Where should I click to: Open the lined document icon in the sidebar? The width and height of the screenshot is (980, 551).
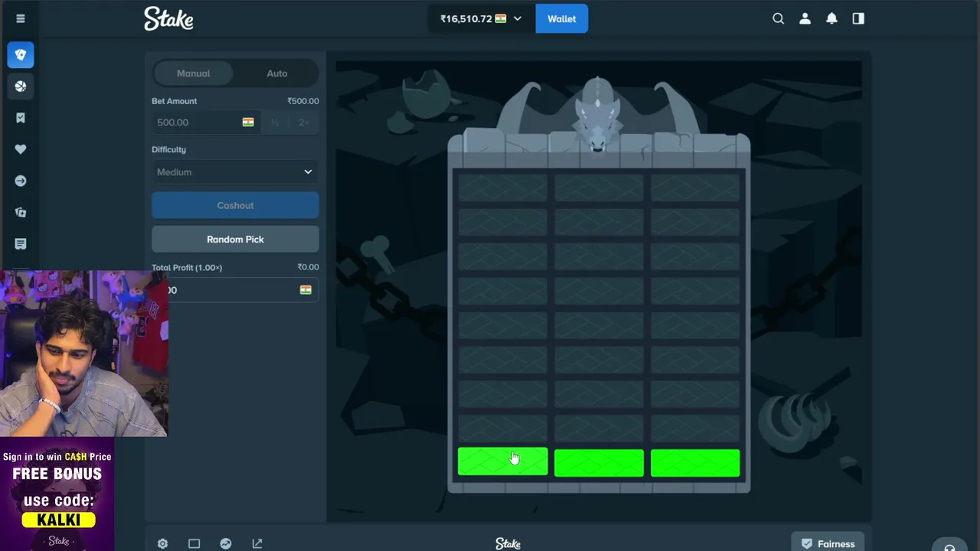pyautogui.click(x=21, y=243)
